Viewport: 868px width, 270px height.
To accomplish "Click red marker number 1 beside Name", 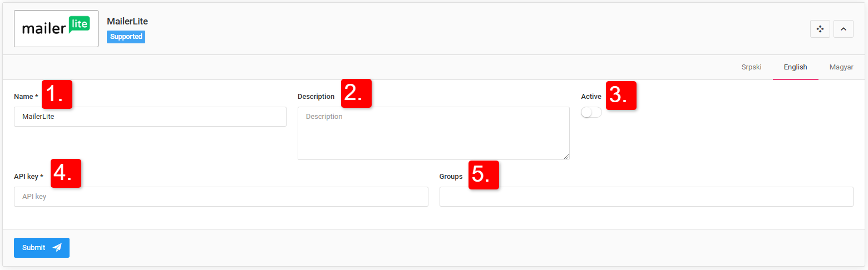I will click(x=57, y=94).
